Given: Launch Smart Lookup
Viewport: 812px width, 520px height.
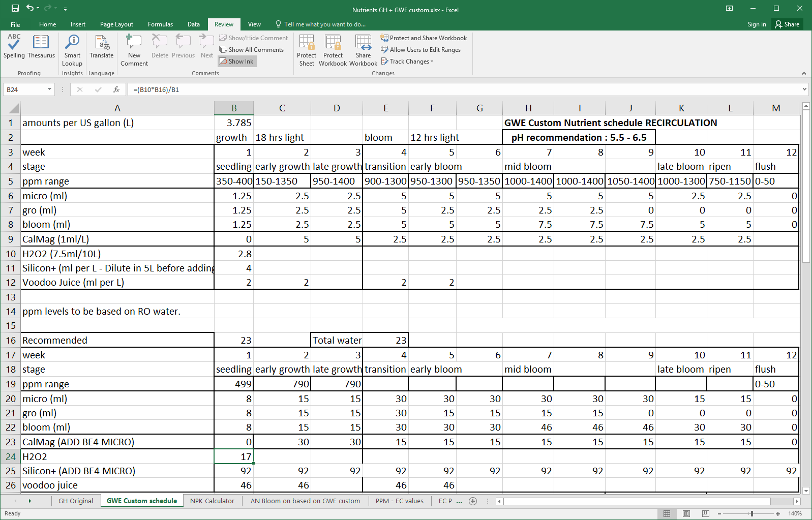Looking at the screenshot, I should pos(72,50).
